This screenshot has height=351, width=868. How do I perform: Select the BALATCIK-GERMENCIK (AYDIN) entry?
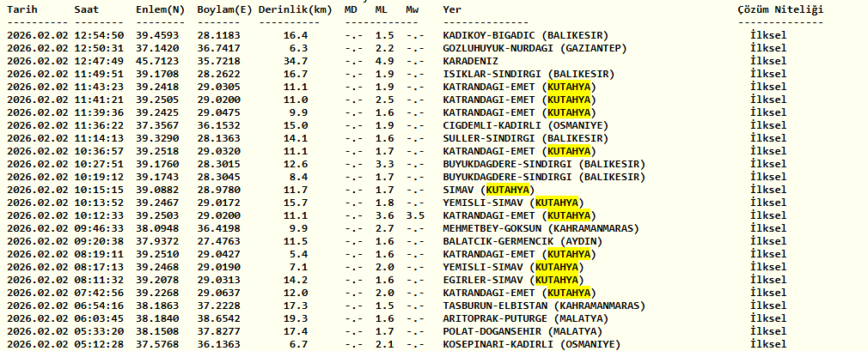(x=522, y=241)
